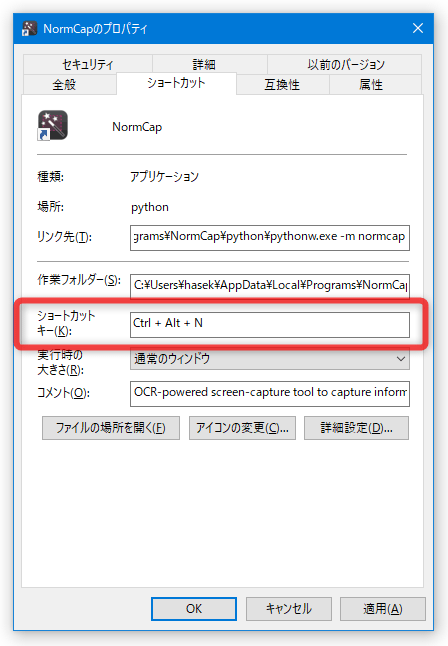The image size is (448, 646).
Task: Select the 通常のウィンドウ combo box
Action: click(270, 359)
